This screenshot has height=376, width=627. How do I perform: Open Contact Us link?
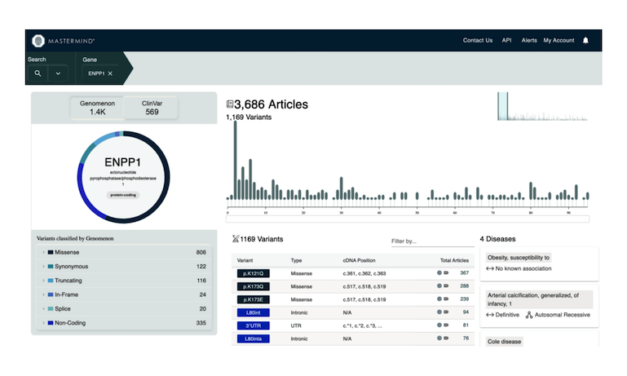(477, 40)
